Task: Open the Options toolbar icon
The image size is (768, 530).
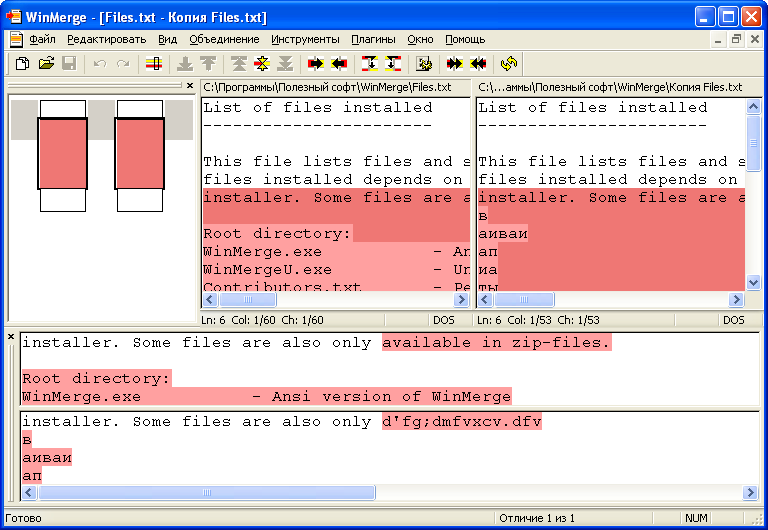Action: [424, 64]
